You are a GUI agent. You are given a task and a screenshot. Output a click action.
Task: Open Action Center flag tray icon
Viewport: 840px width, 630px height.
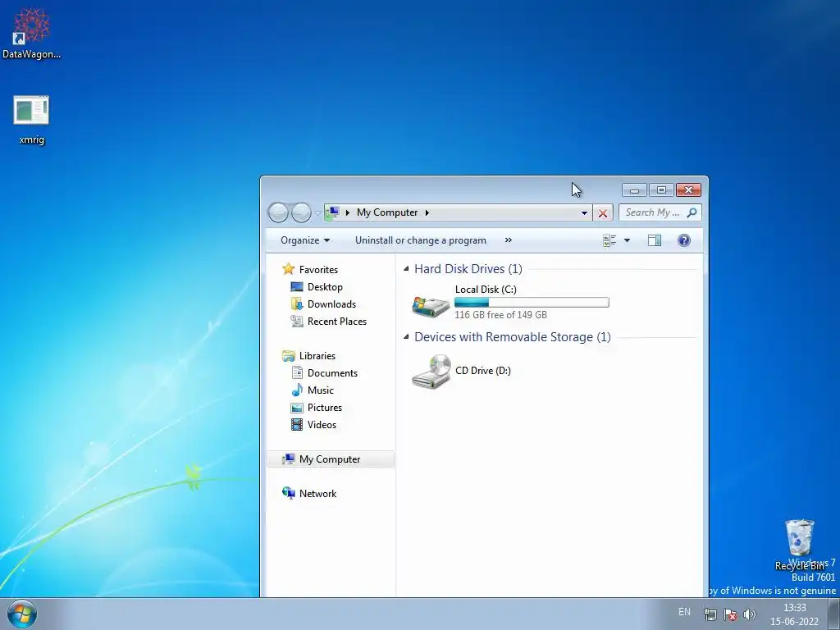click(x=729, y=614)
